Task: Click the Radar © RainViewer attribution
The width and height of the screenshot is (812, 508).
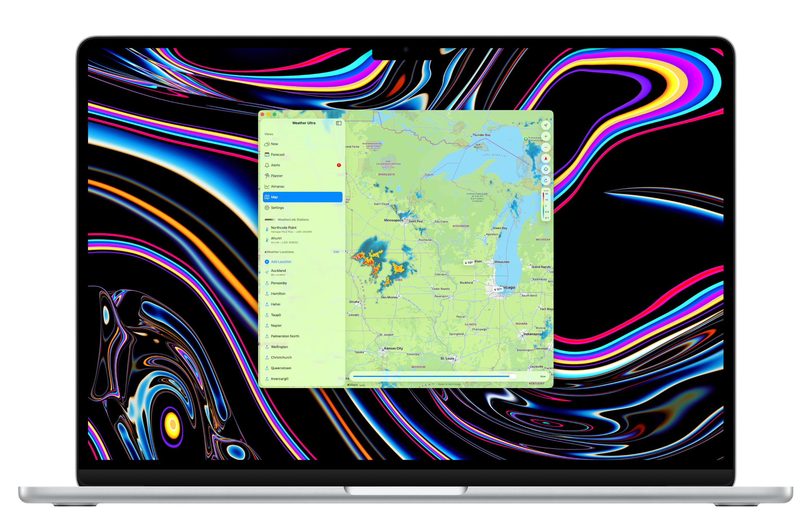Action: coord(449,384)
